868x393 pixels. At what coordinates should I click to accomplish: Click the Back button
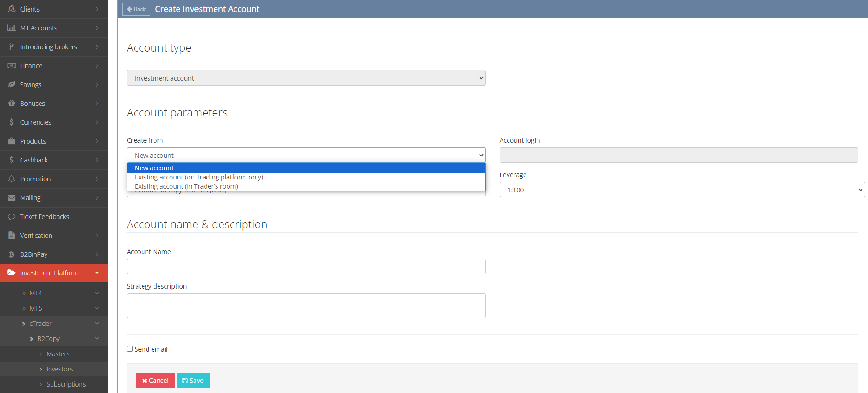[136, 9]
